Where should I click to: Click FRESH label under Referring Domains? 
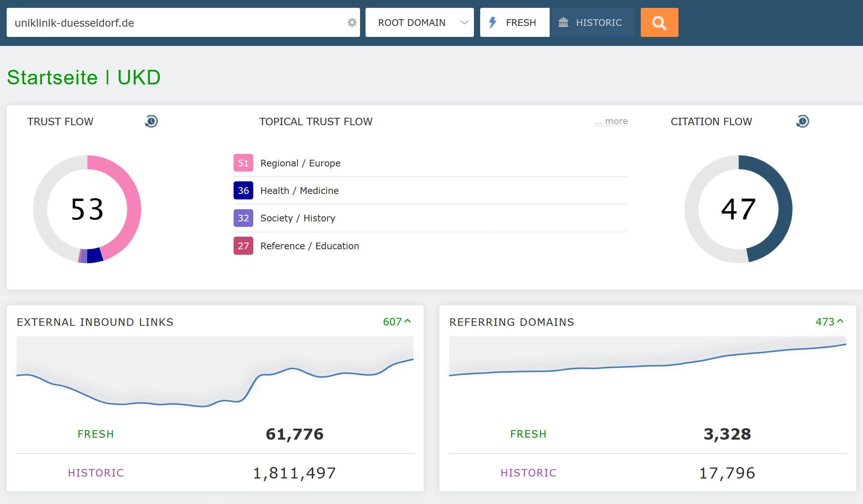tap(528, 434)
